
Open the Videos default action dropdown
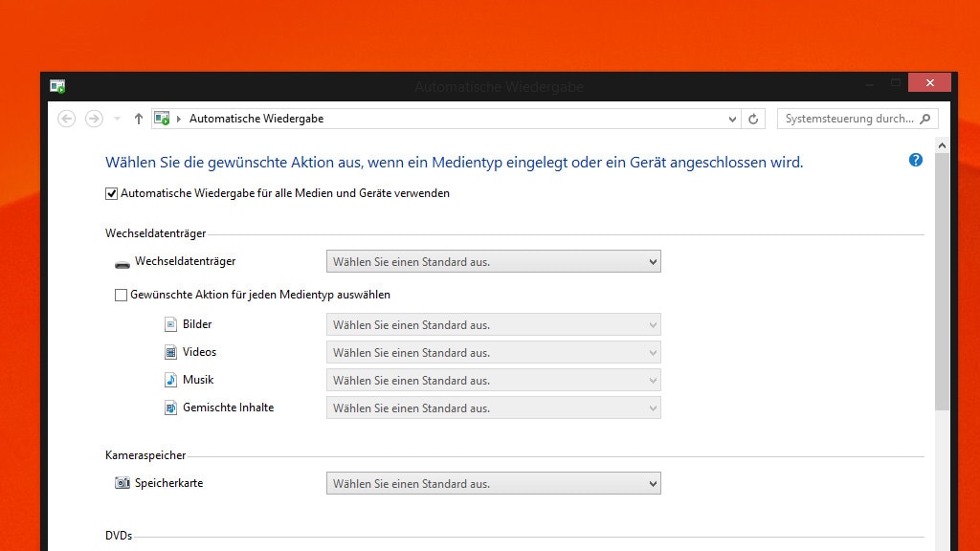point(493,352)
